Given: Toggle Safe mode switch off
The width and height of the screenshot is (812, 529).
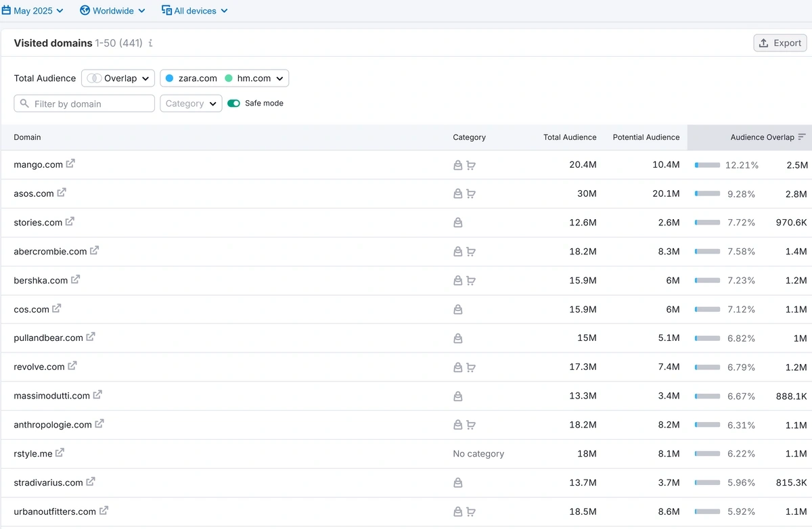Looking at the screenshot, I should (233, 103).
